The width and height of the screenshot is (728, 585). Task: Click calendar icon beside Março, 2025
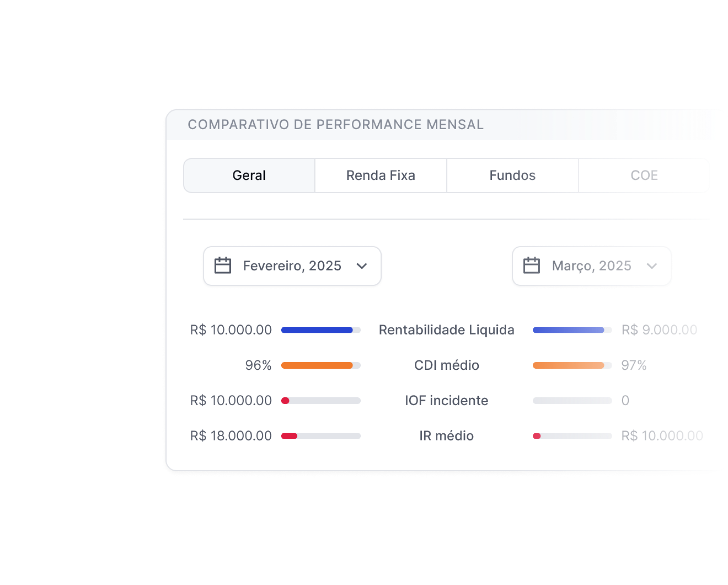coord(531,266)
